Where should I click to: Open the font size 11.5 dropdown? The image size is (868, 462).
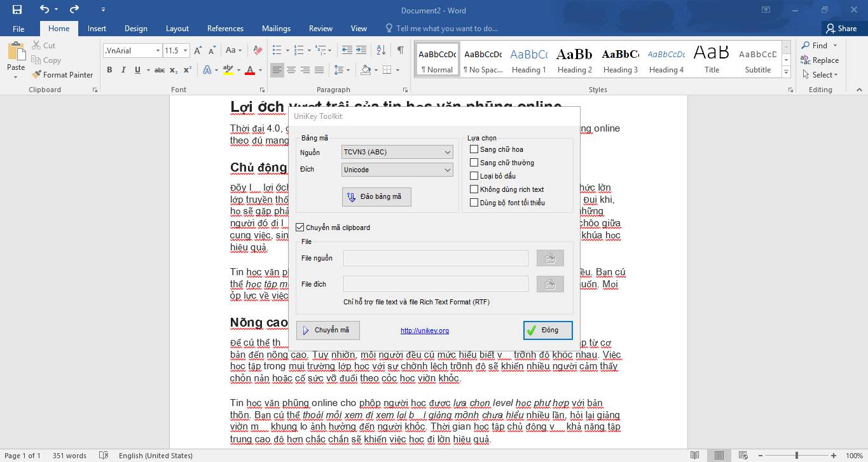point(186,50)
